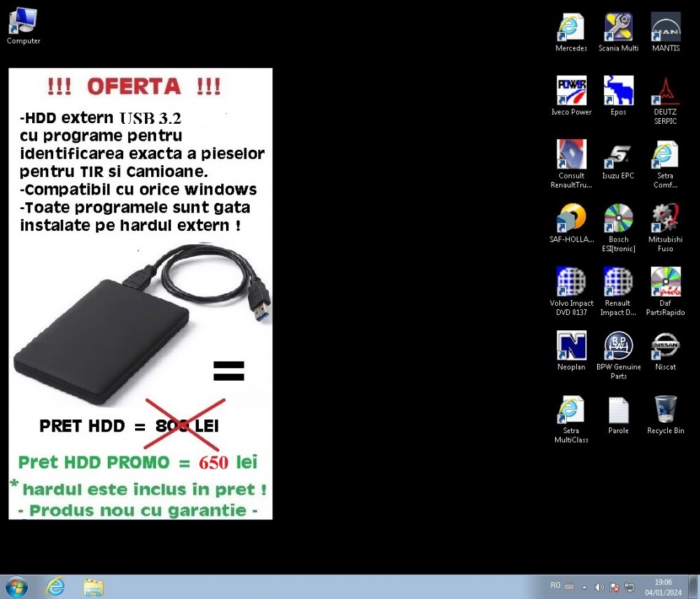The height and width of the screenshot is (599, 700).
Task: Select the Iveco Power shortcut
Action: [x=571, y=96]
